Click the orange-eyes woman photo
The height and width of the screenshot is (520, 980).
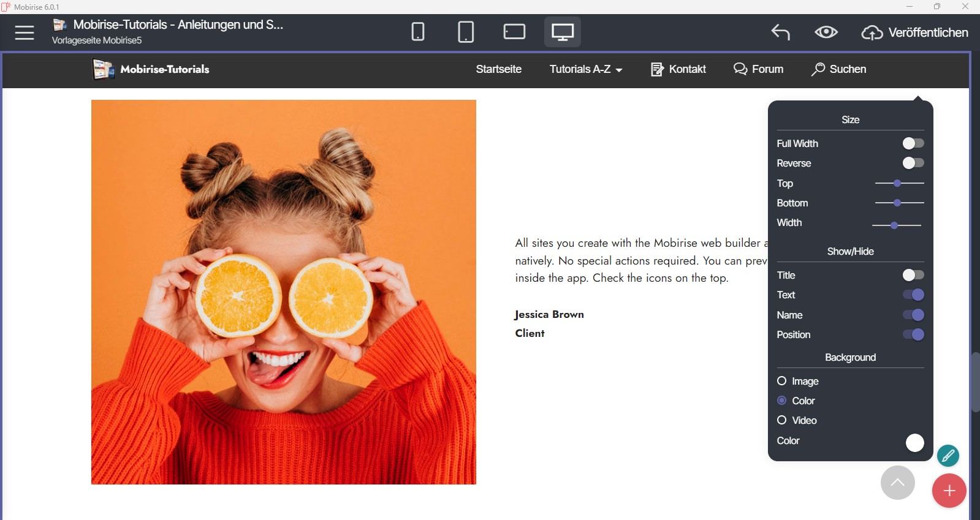tap(284, 292)
